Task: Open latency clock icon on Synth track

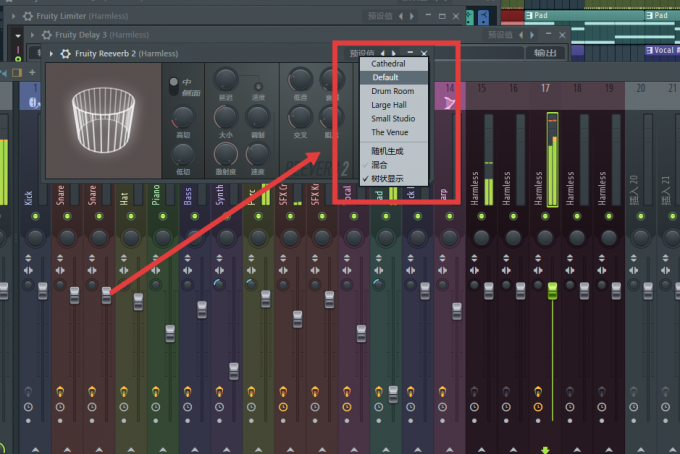Action: [x=219, y=407]
